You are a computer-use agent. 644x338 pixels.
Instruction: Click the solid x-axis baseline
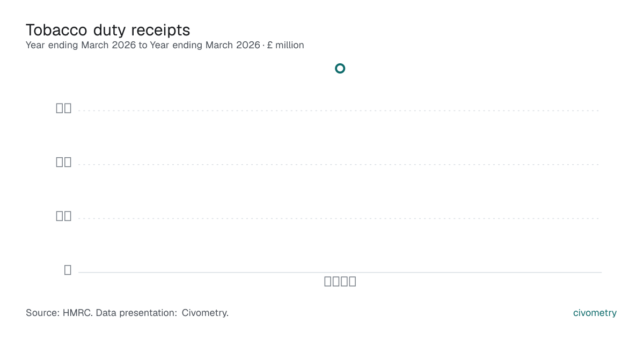pos(340,272)
